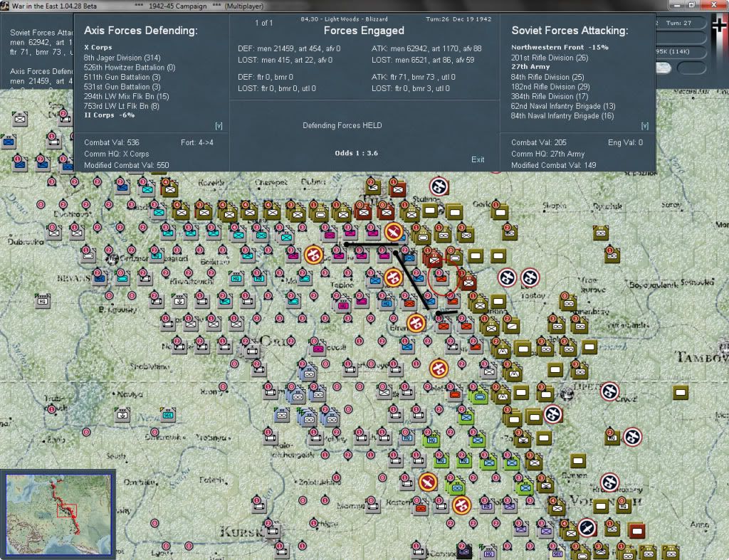Click the Northwestern Front -15% header
The width and height of the screenshot is (729, 560).
coord(560,48)
